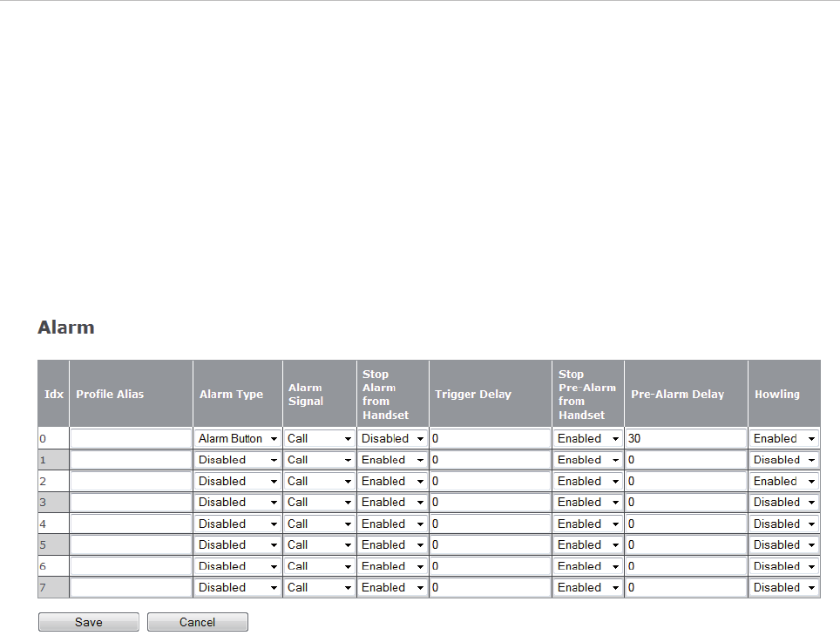The width and height of the screenshot is (840, 642).
Task: Open Howling dropdown for row 6
Action: coord(784,566)
